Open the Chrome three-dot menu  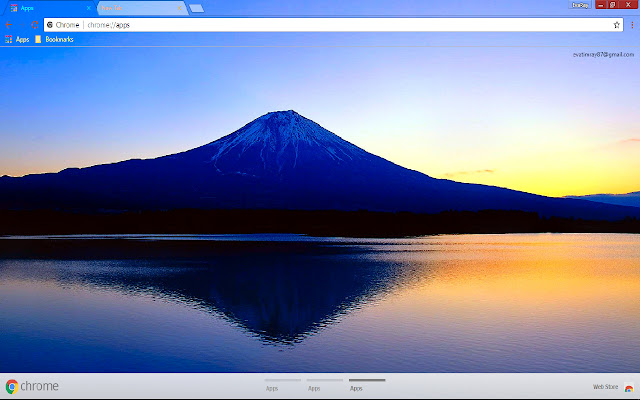[632, 25]
